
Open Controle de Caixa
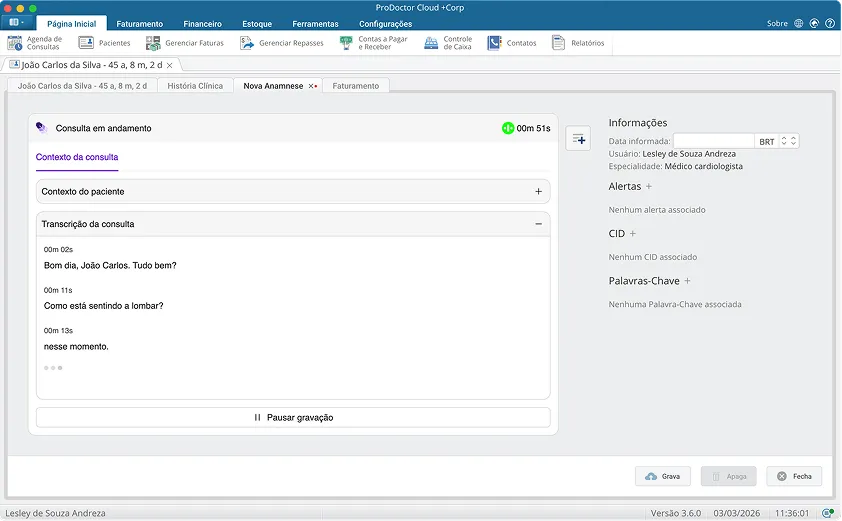tap(448, 43)
